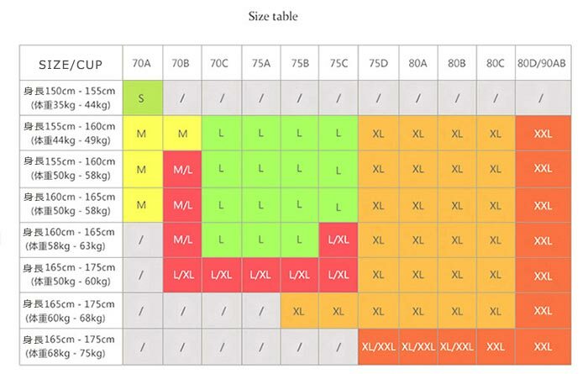Click the yellow M cell under 70B
This screenshot has width=588, height=374.
[x=182, y=133]
